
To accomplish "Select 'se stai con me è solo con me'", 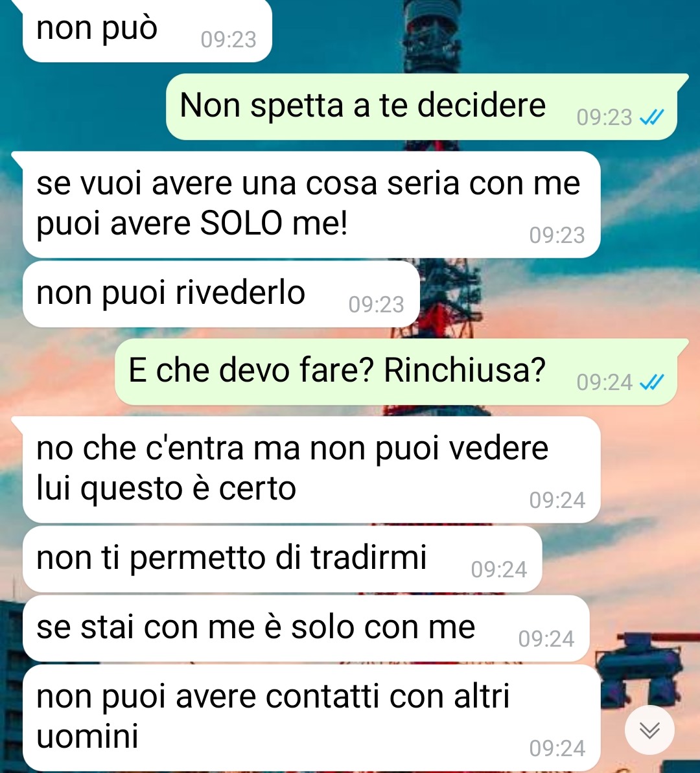I will 306,629.
